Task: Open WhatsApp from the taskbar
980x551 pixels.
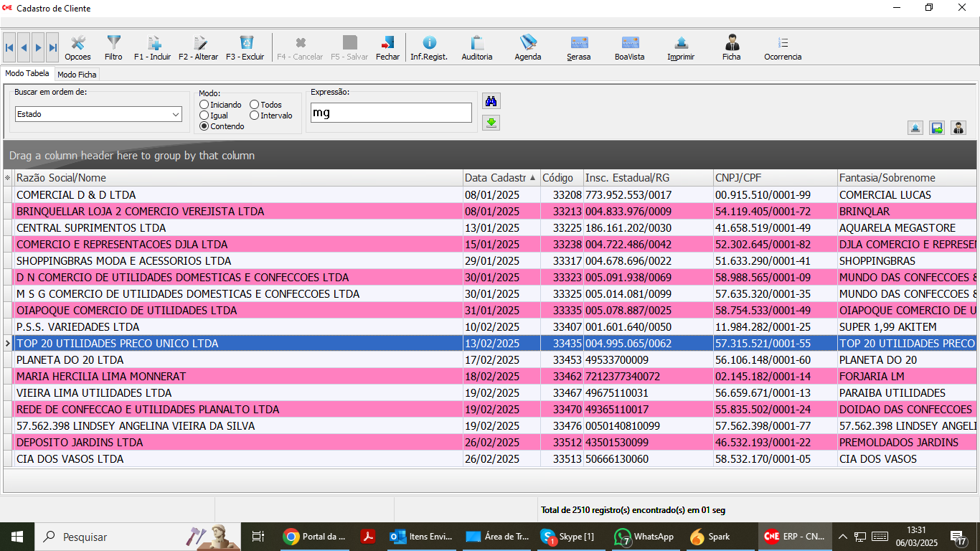Action: [645, 537]
